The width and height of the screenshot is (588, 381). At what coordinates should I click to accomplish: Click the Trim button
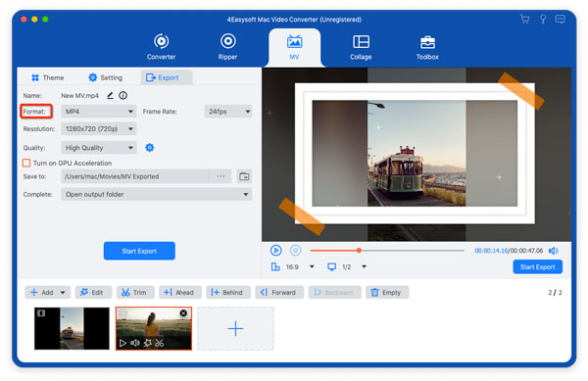click(x=135, y=292)
